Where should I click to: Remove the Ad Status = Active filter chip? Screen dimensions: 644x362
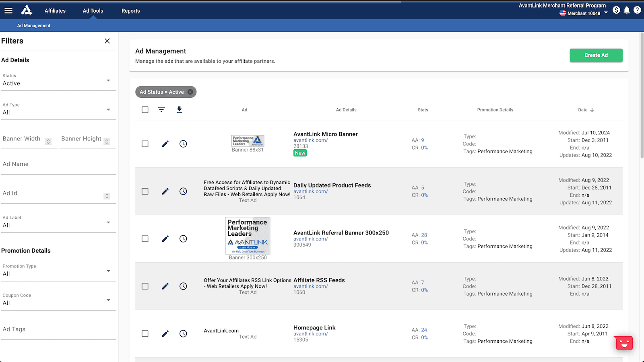point(190,92)
